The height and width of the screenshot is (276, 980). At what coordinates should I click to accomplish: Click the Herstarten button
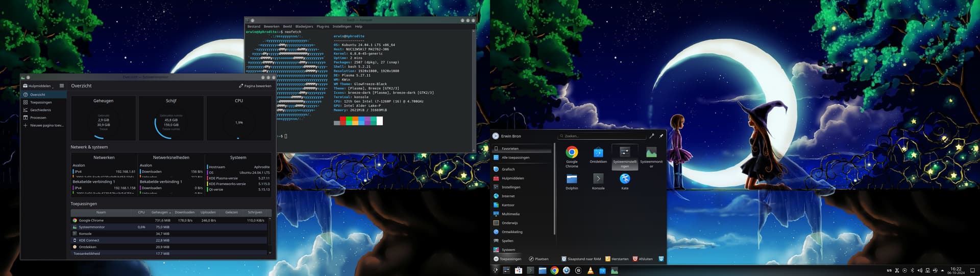[617, 259]
